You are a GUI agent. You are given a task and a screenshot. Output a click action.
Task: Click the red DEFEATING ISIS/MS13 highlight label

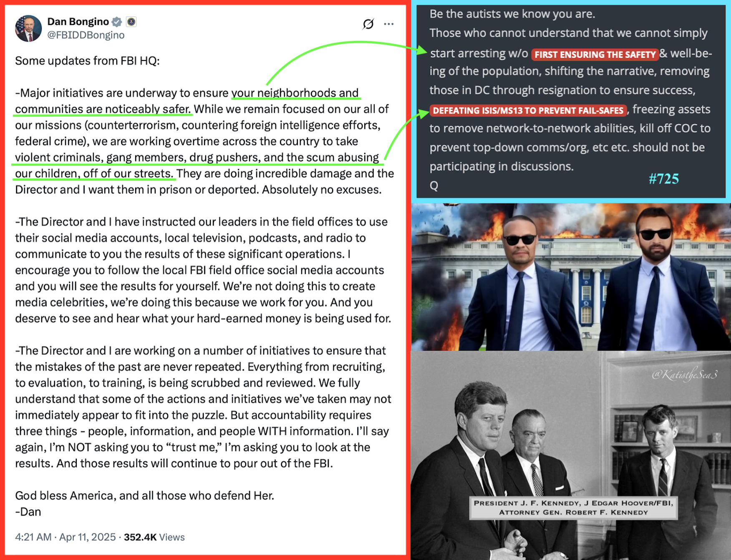pyautogui.click(x=528, y=110)
